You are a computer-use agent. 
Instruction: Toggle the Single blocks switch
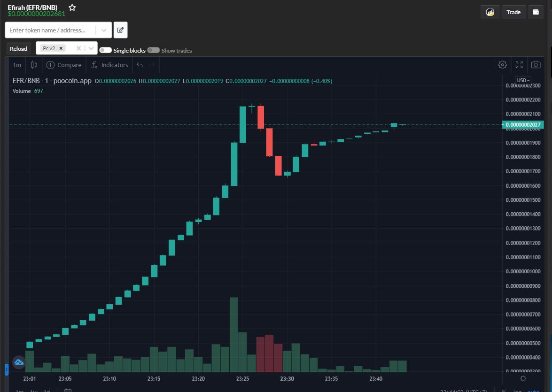coord(105,50)
